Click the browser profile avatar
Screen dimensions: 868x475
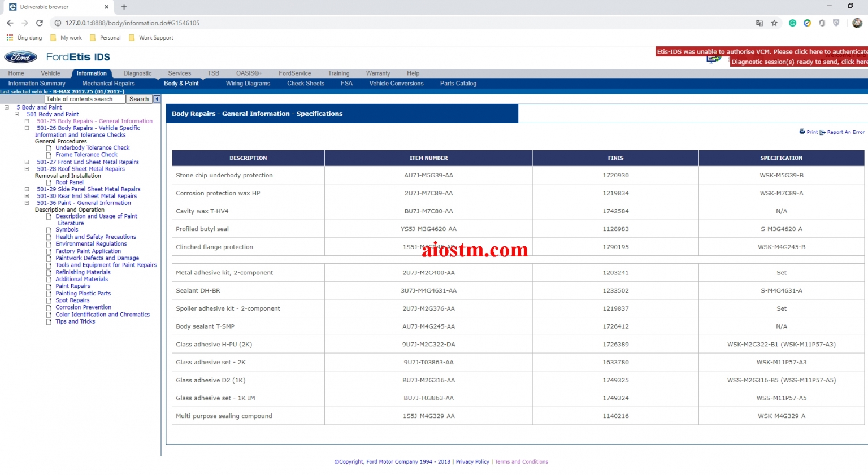tap(857, 23)
